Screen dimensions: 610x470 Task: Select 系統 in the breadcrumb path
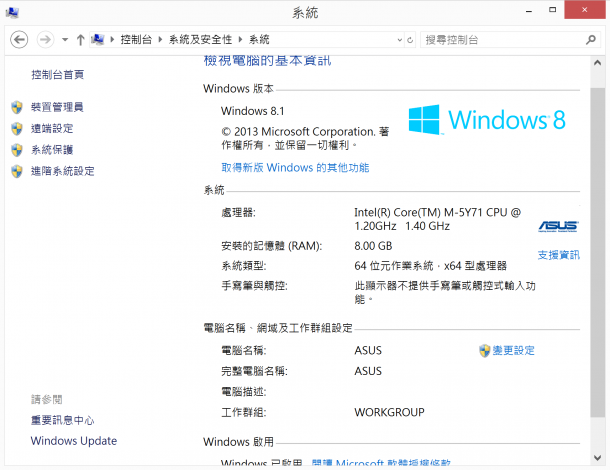259,40
